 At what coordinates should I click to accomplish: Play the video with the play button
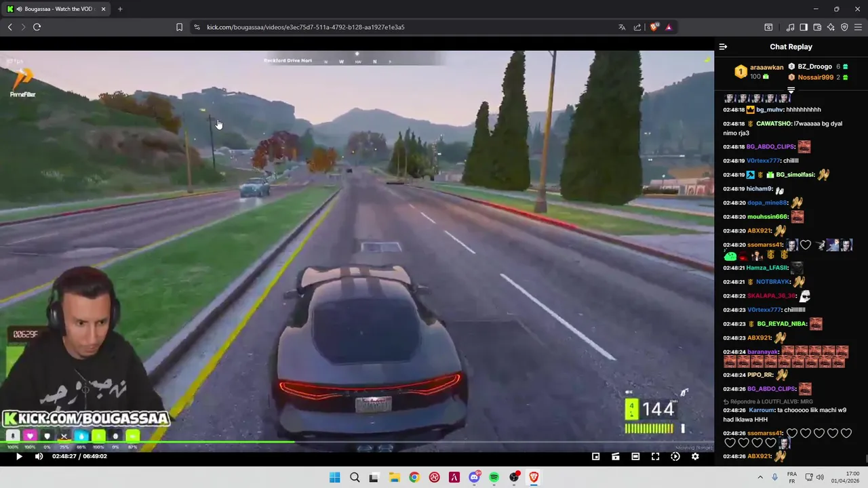coord(19,457)
